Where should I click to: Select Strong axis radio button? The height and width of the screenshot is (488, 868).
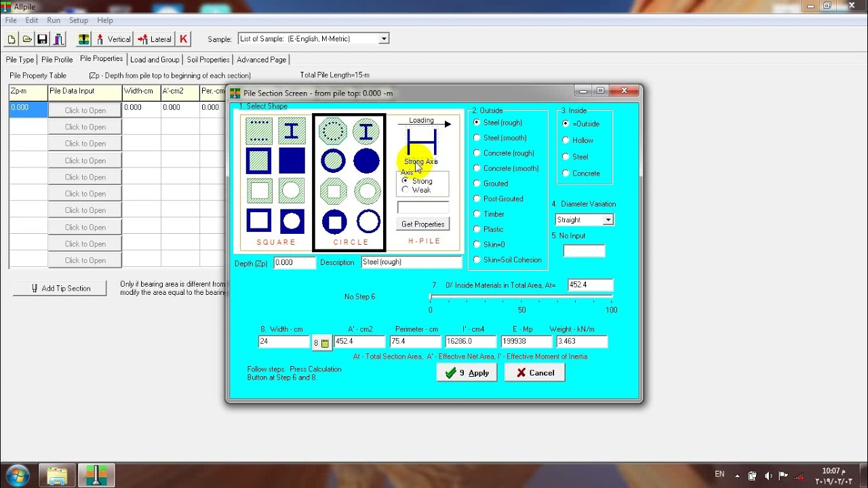point(406,181)
